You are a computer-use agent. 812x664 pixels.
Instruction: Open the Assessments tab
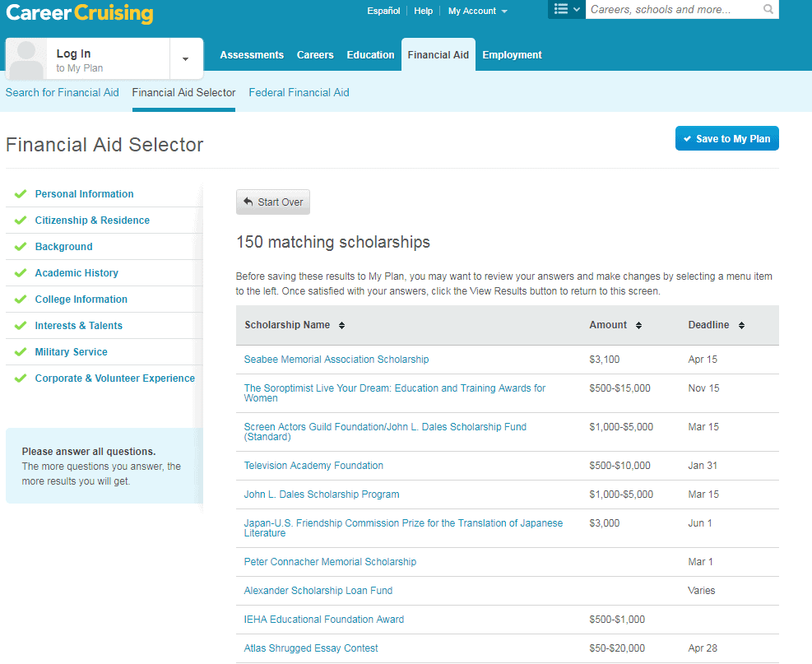[252, 55]
